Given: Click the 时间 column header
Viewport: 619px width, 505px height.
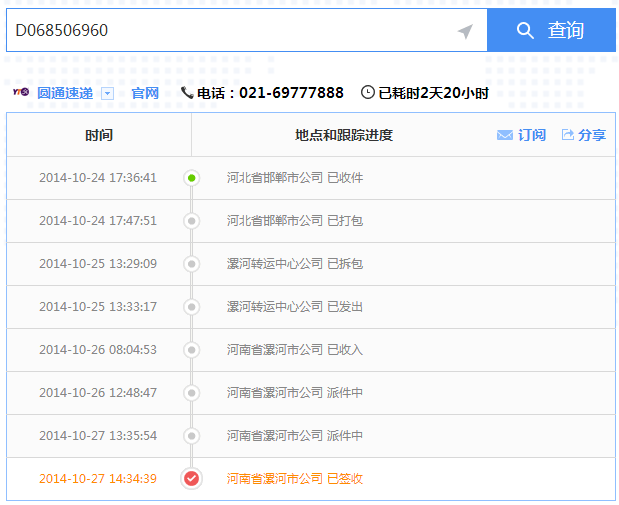Looking at the screenshot, I should pos(99,135).
